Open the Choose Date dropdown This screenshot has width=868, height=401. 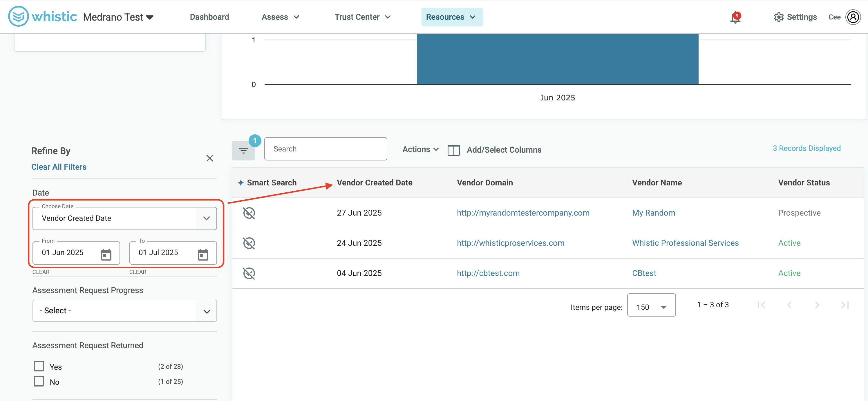[124, 218]
